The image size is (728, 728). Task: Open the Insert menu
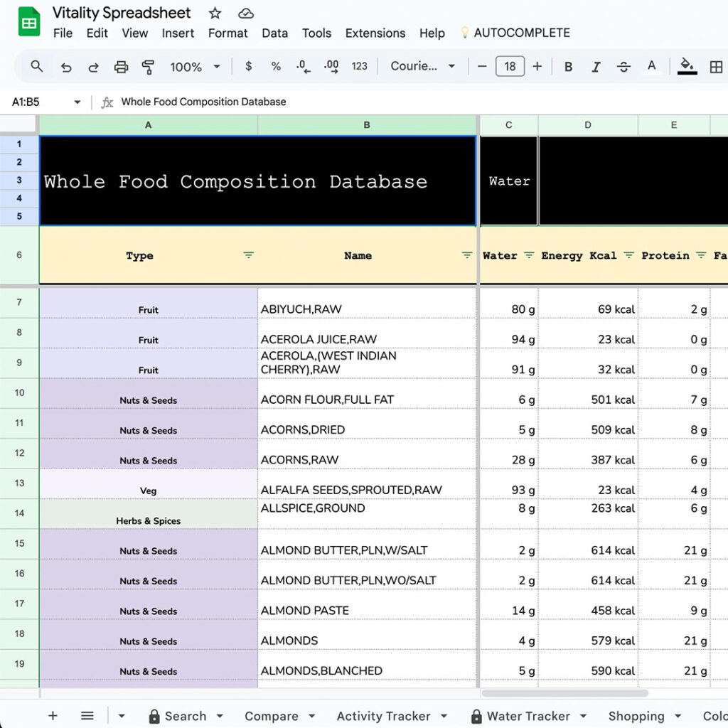[178, 33]
